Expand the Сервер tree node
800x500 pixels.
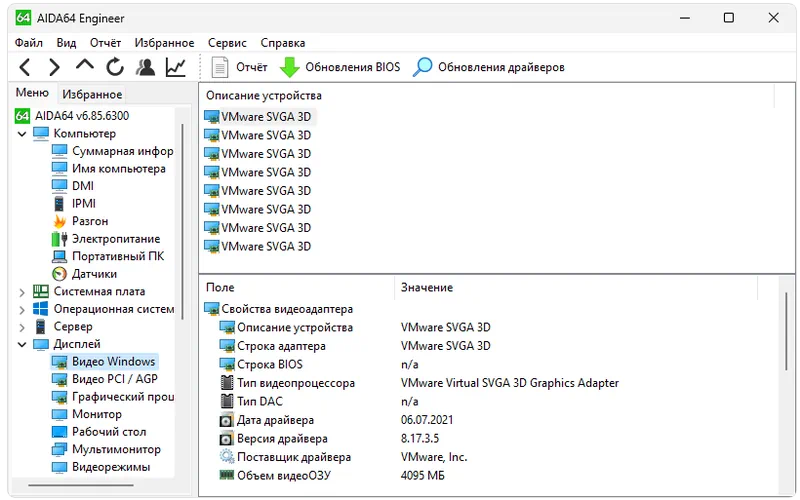pos(22,327)
